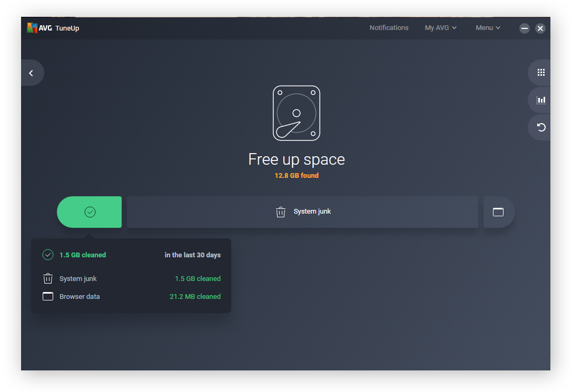Click the wide System junk bar
572x392 pixels.
tap(369, 212)
